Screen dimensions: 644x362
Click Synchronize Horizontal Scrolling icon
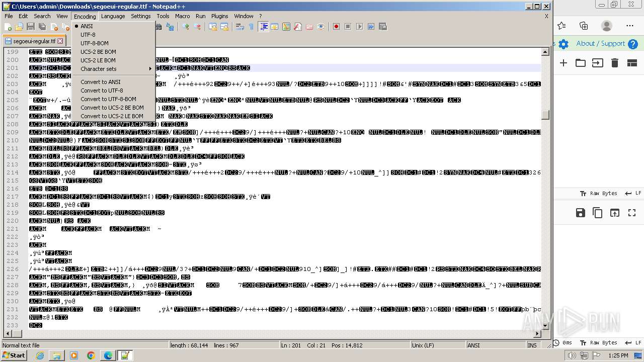[224, 27]
